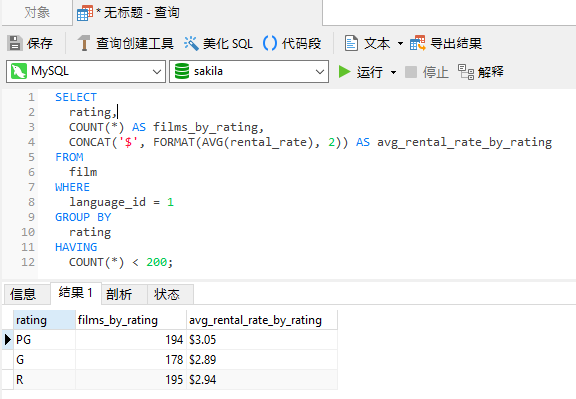The width and height of the screenshot is (576, 399).
Task: Click the export results icon
Action: (418, 43)
